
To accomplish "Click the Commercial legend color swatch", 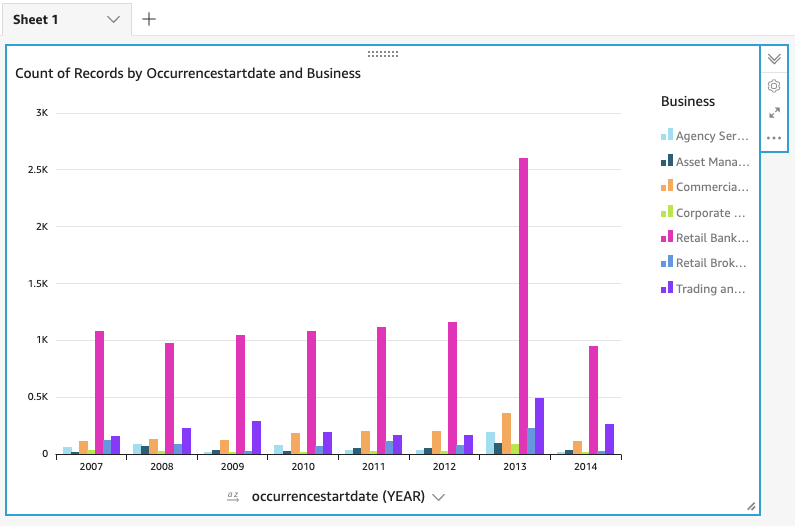I will [666, 187].
